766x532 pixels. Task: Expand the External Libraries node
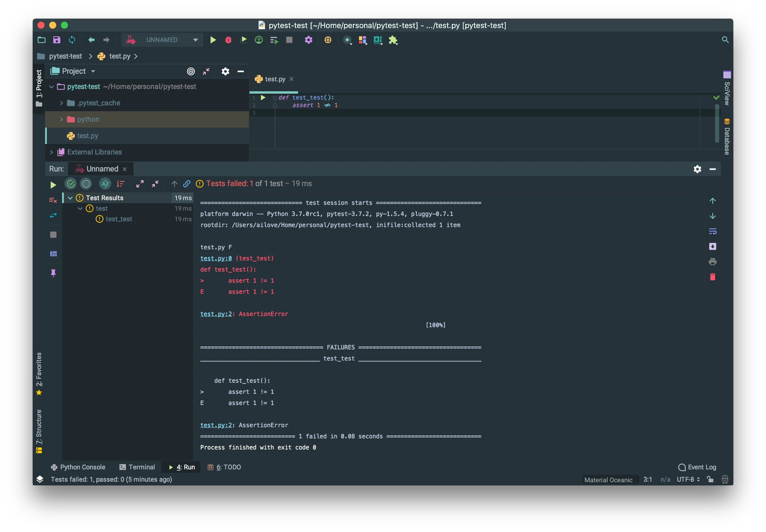pos(51,152)
